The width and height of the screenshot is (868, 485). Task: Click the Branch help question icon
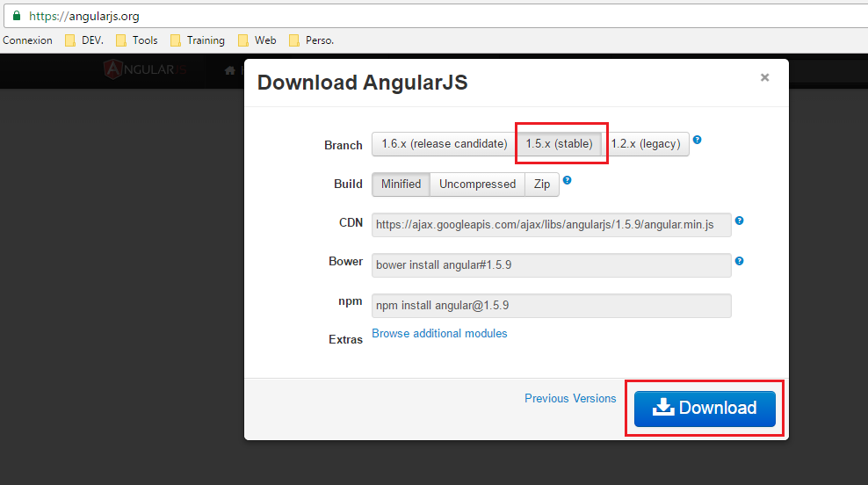[698, 140]
